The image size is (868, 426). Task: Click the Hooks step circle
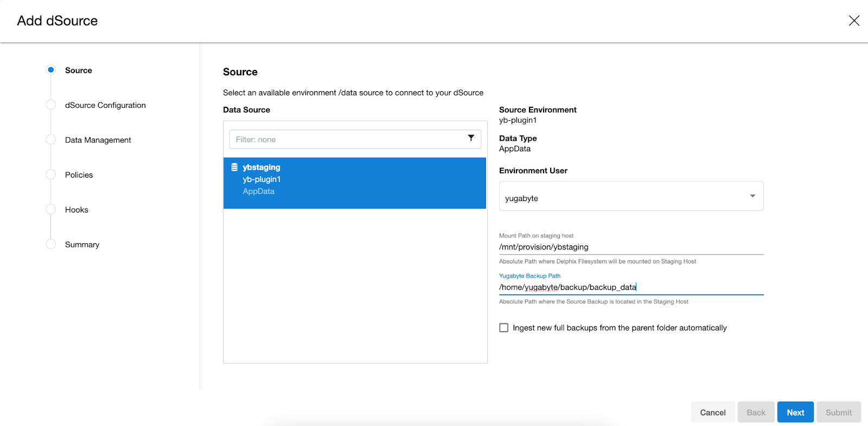coord(51,210)
